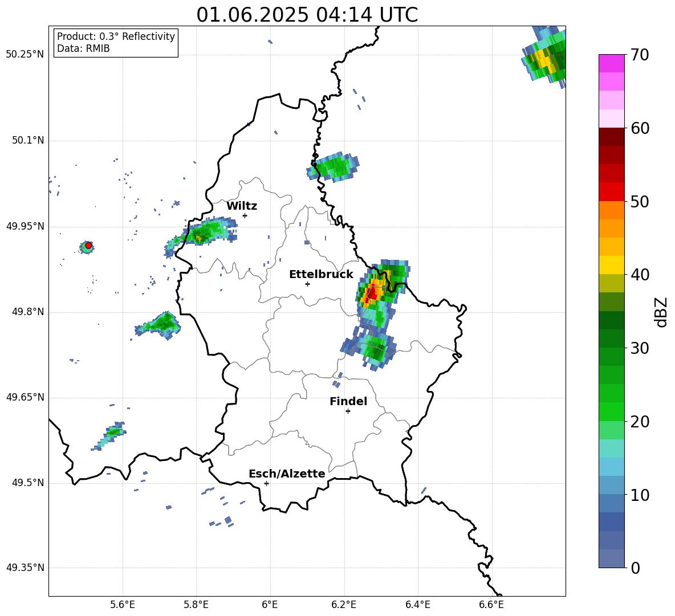Click the 6.6°E longitude label

[x=491, y=605]
